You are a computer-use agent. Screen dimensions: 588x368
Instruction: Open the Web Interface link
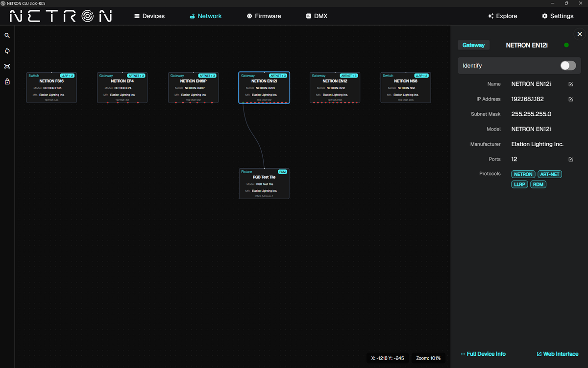coord(558,354)
